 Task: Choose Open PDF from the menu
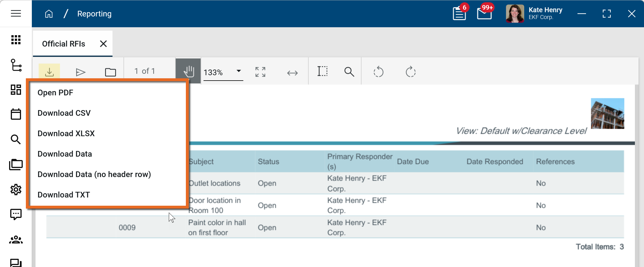point(55,93)
